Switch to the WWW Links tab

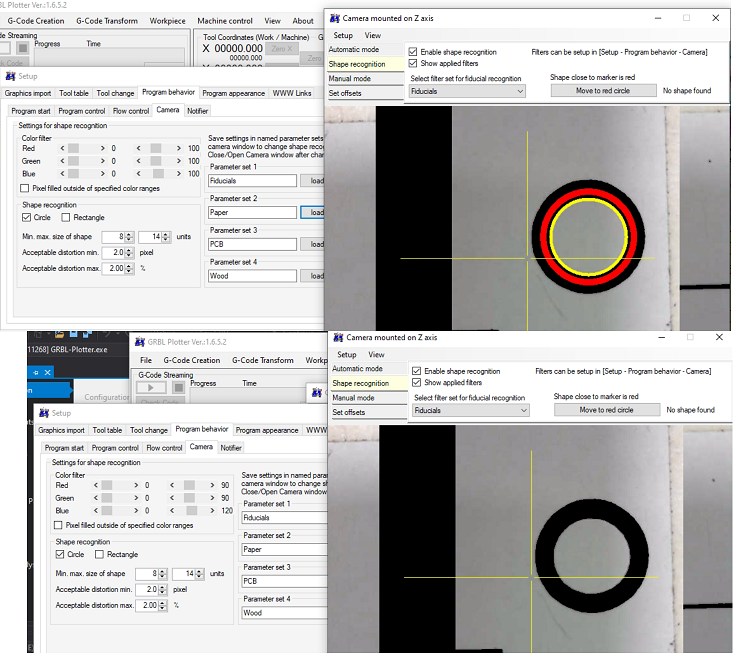(x=291, y=93)
